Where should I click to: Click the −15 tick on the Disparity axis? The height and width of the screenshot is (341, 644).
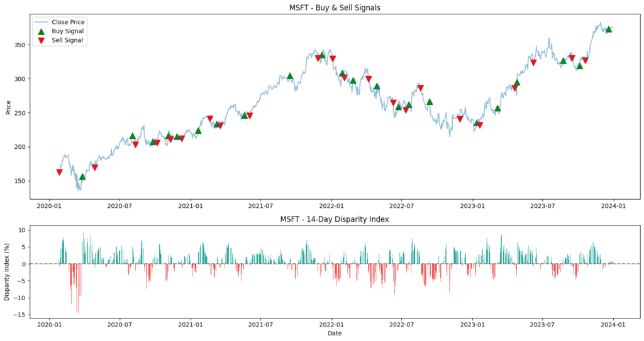click(20, 315)
